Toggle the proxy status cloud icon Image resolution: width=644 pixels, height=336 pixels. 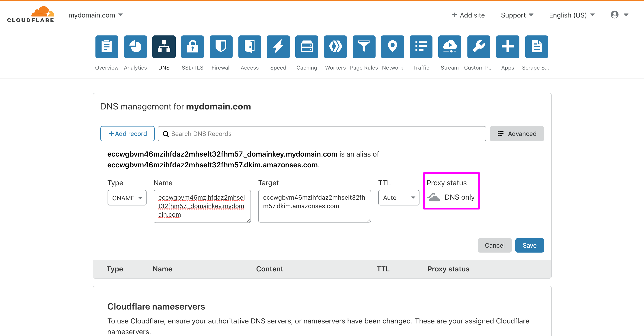[x=434, y=197]
